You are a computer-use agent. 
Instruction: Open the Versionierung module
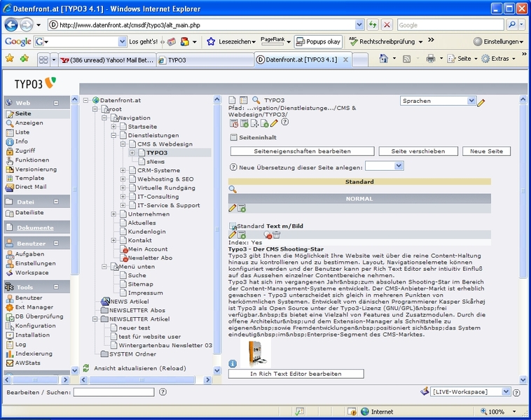pyautogui.click(x=36, y=169)
